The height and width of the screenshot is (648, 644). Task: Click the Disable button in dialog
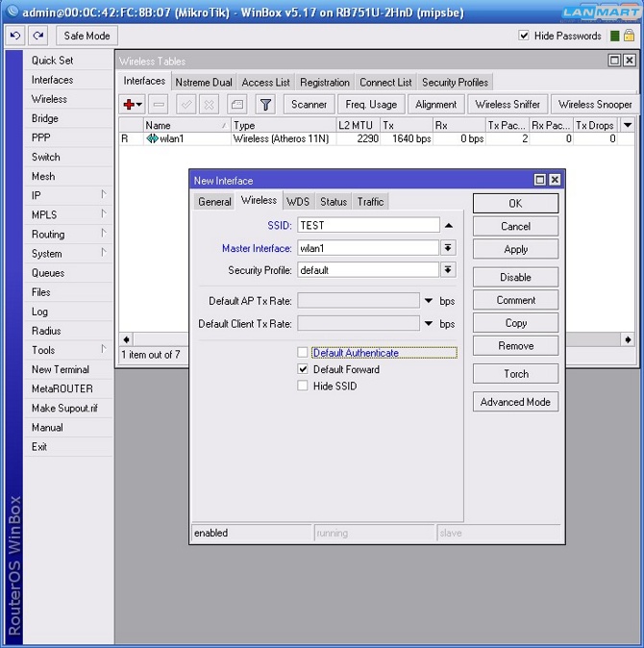point(515,277)
